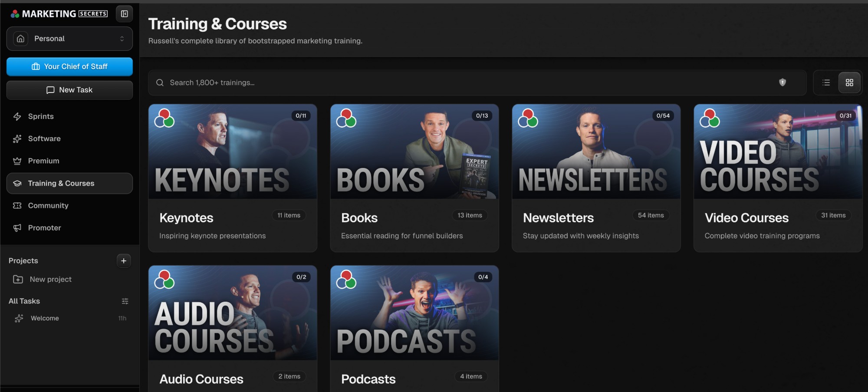Image resolution: width=868 pixels, height=392 pixels.
Task: Collapse the left sidebar panel
Action: pyautogui.click(x=124, y=13)
